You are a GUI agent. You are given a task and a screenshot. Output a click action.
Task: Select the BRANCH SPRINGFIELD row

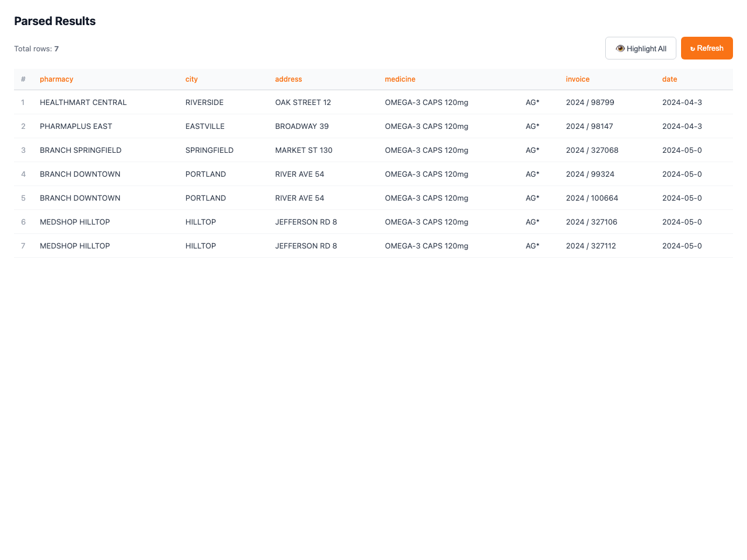point(81,150)
